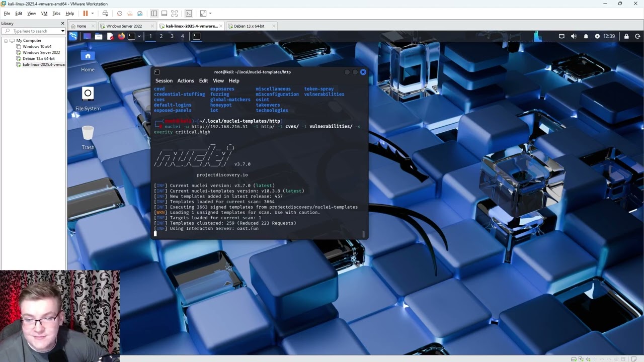
Task: Open Trash desktop icon
Action: point(88,138)
